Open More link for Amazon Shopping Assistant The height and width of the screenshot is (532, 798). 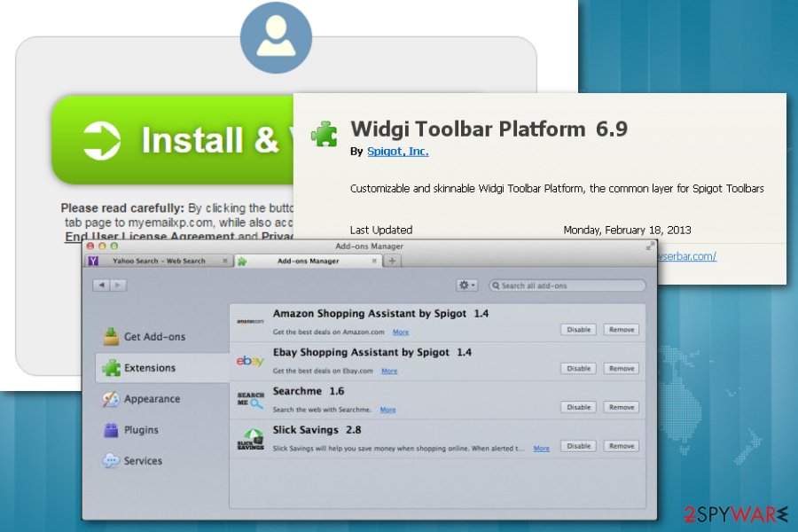[x=401, y=332]
